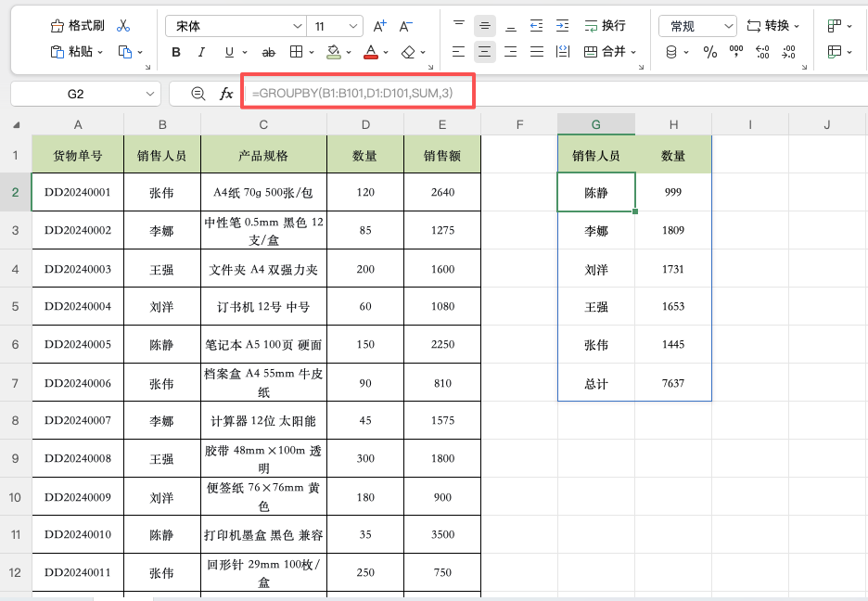Click the fx insert function icon
This screenshot has height=601, width=868.
tap(226, 94)
